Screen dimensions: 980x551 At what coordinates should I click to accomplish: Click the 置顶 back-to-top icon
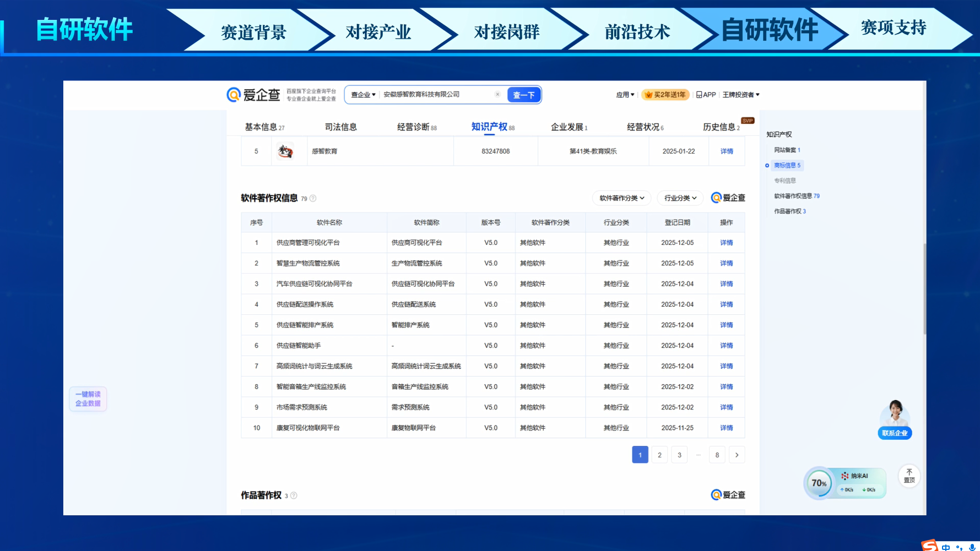(x=909, y=476)
